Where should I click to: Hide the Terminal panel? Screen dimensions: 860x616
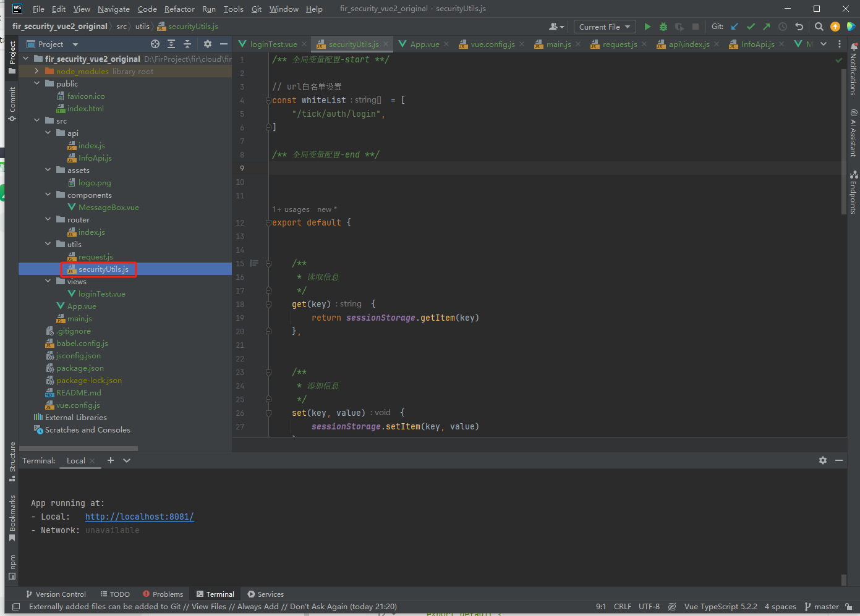839,460
